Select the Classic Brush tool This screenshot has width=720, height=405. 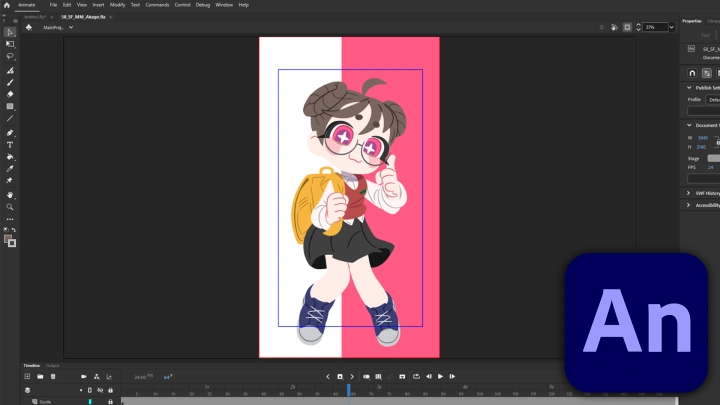coord(10,83)
